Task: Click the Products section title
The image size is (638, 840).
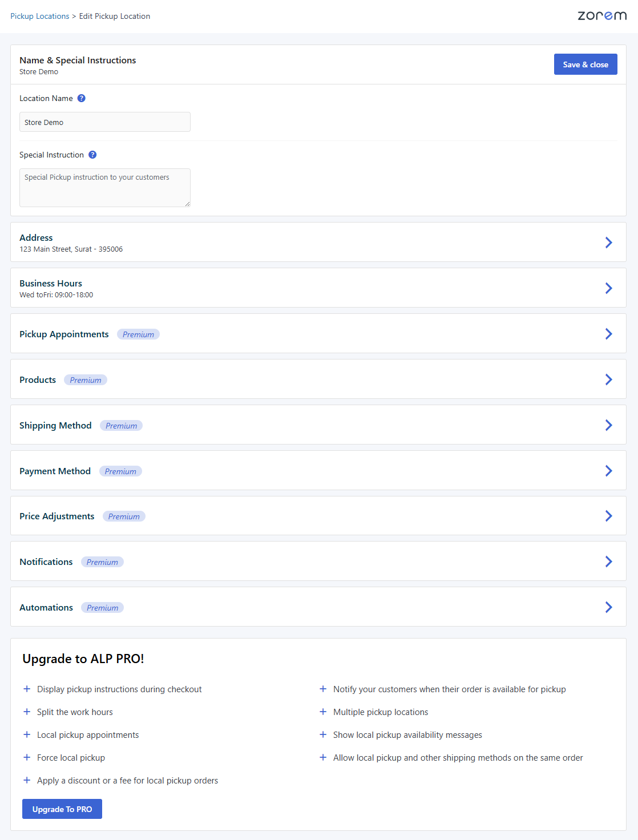Action: point(38,379)
